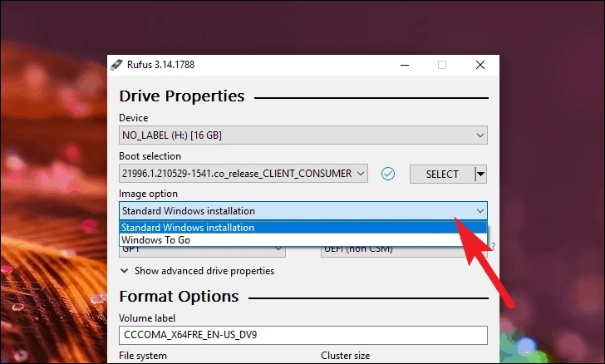Click the Volume label caption
Image resolution: width=605 pixels, height=364 pixels.
(x=147, y=318)
